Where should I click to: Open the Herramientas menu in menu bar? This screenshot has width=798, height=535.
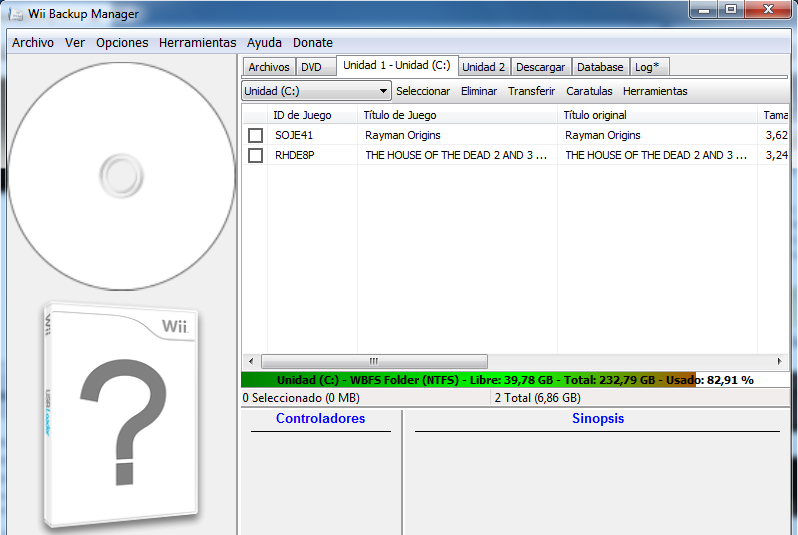click(x=197, y=43)
